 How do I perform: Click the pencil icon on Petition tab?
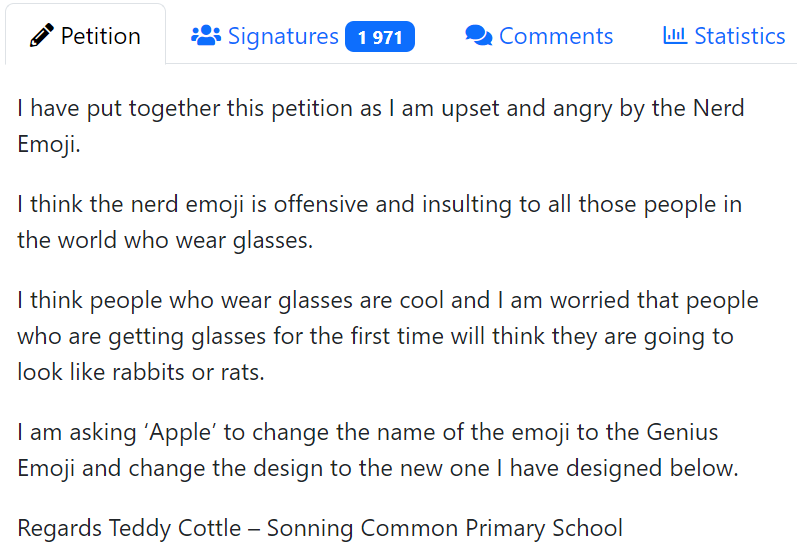(41, 36)
